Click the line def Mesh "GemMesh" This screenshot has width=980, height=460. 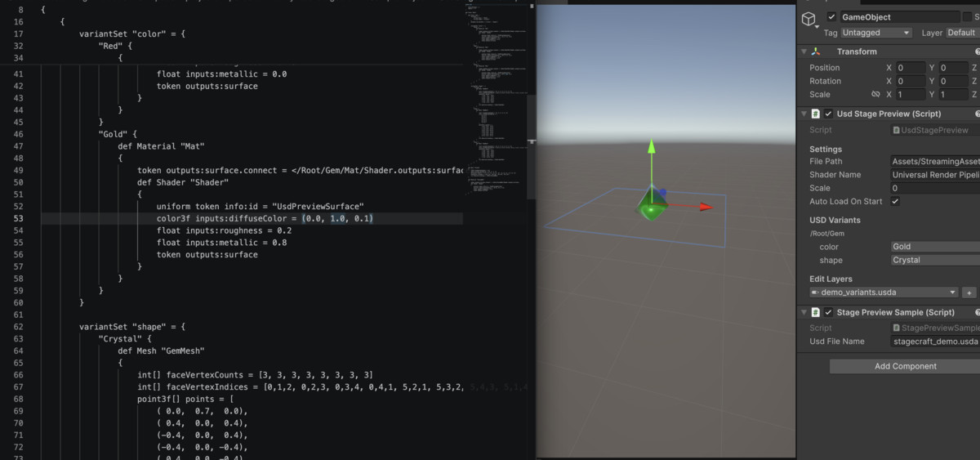[x=161, y=351]
